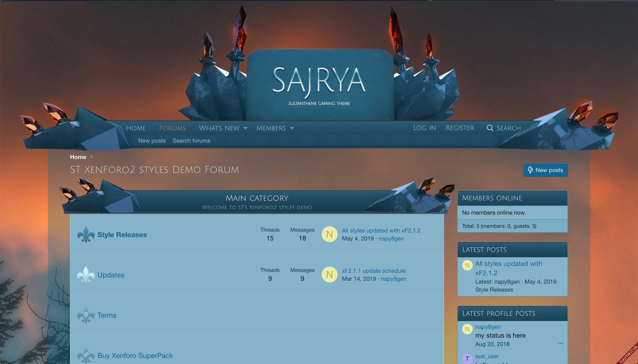Expand the Members dropdown arrow

point(292,128)
